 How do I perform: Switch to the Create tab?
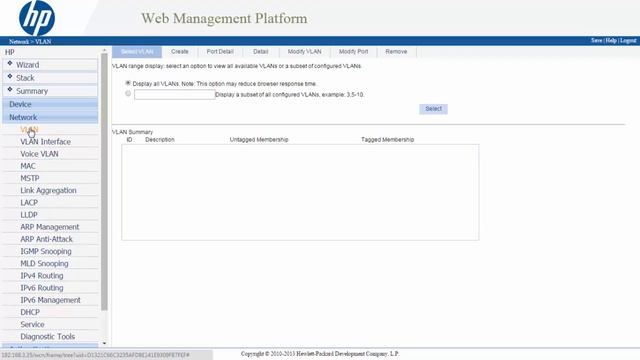tap(180, 52)
